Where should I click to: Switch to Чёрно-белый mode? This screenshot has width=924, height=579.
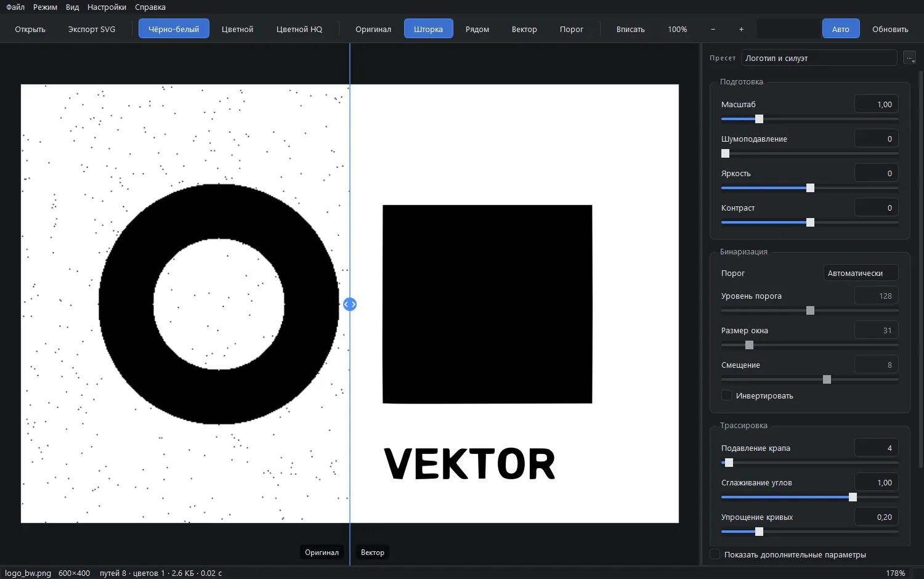coord(174,29)
